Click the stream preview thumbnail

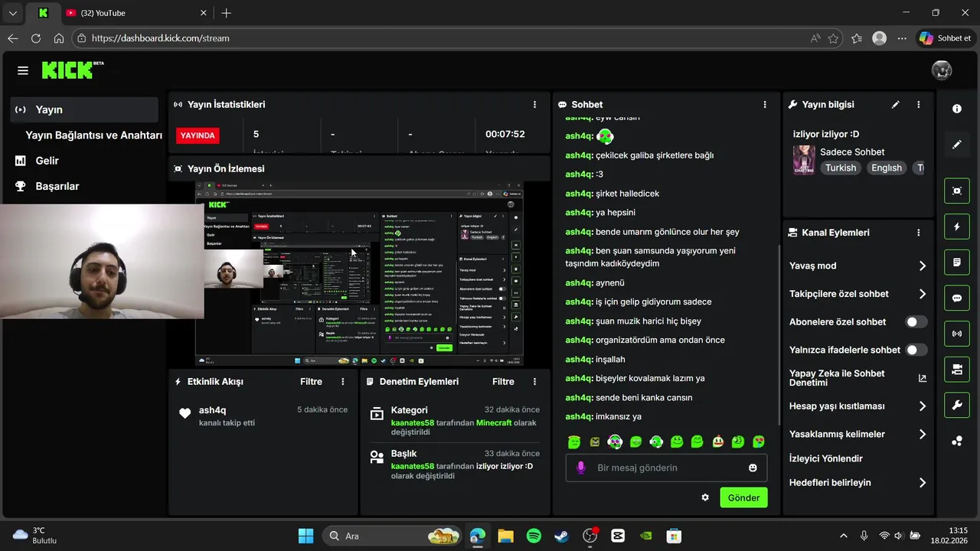[359, 274]
